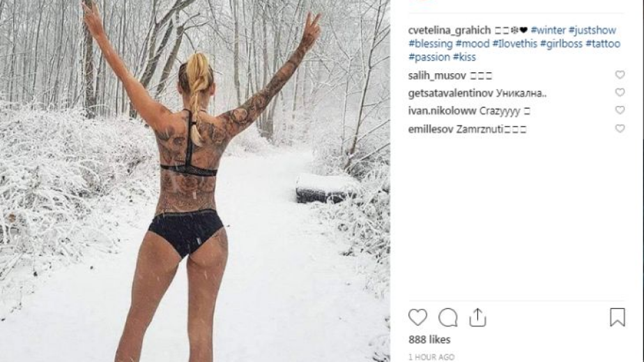644x362 pixels.
Task: Open salih_musov's profile
Action: pos(437,75)
